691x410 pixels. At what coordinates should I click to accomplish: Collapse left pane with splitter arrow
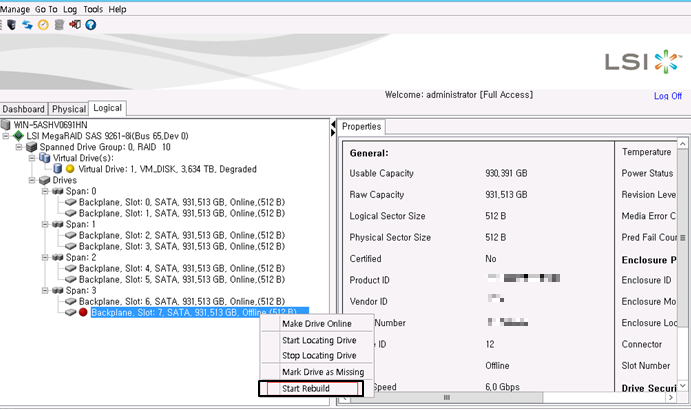click(x=333, y=125)
